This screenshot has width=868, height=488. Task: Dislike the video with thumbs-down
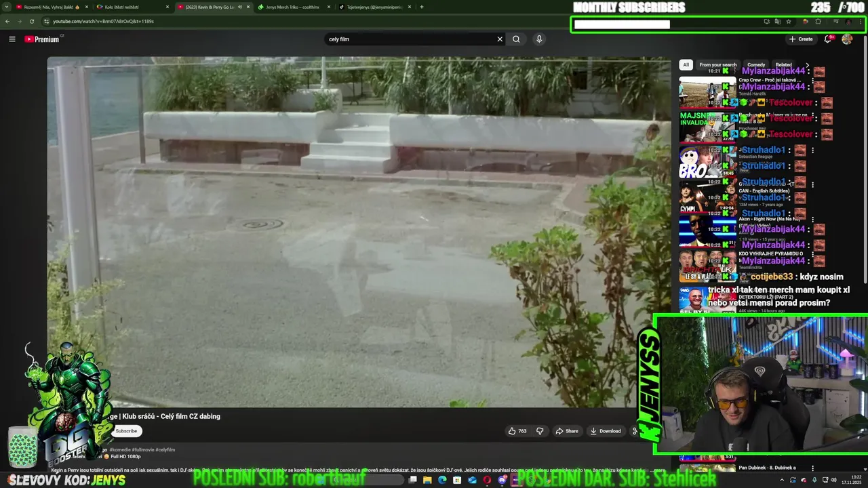[x=540, y=431]
